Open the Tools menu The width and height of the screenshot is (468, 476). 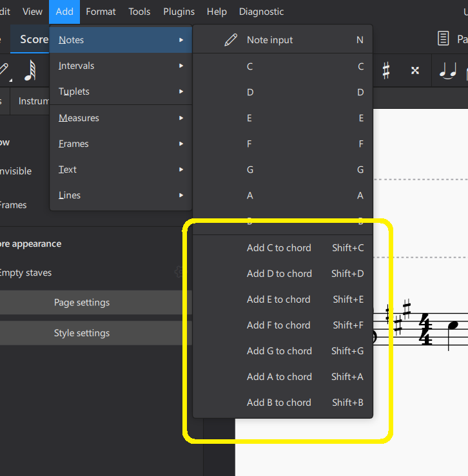click(139, 12)
